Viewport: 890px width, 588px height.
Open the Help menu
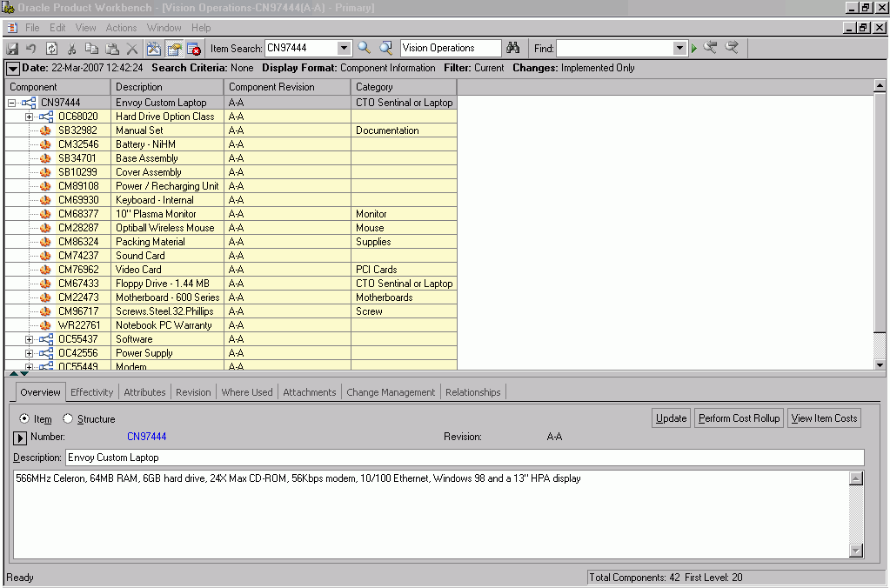[201, 28]
